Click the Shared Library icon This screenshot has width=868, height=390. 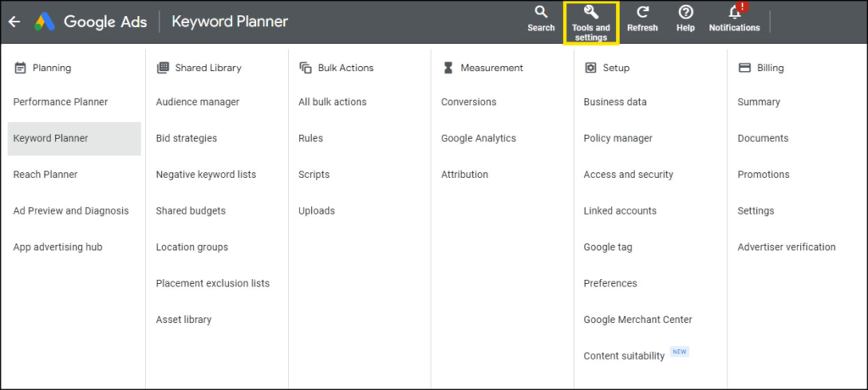click(x=163, y=68)
